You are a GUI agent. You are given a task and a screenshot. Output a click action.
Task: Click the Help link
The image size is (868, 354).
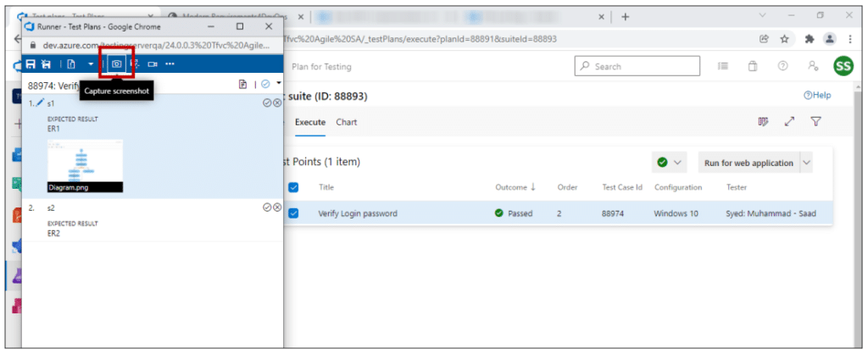click(817, 95)
